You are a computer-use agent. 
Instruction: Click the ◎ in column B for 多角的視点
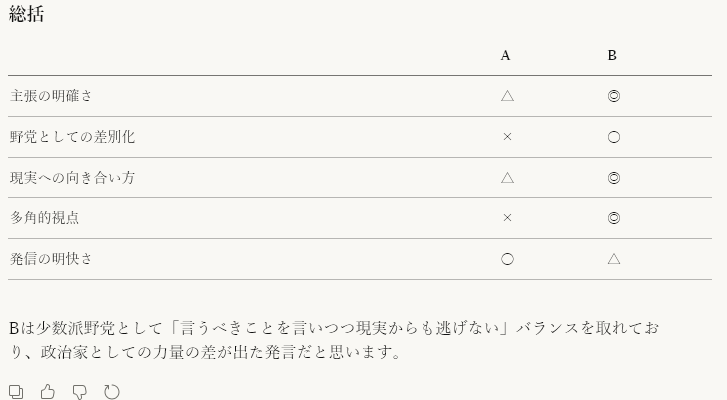(x=614, y=218)
